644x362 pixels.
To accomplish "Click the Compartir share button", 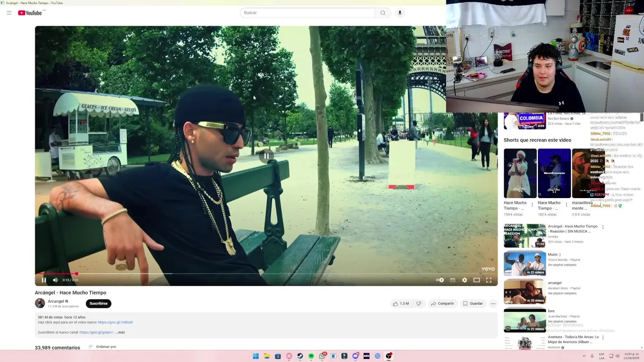I will click(x=442, y=304).
